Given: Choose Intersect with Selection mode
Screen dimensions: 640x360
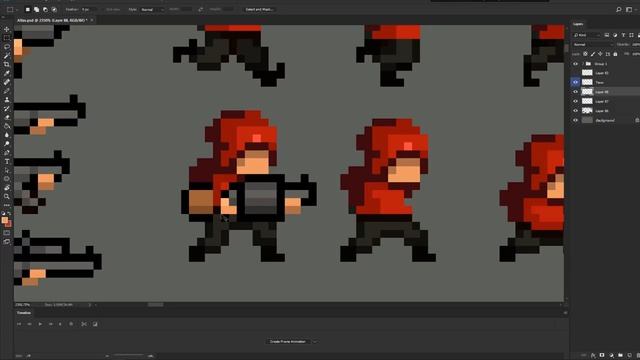Looking at the screenshot, I should 54,9.
